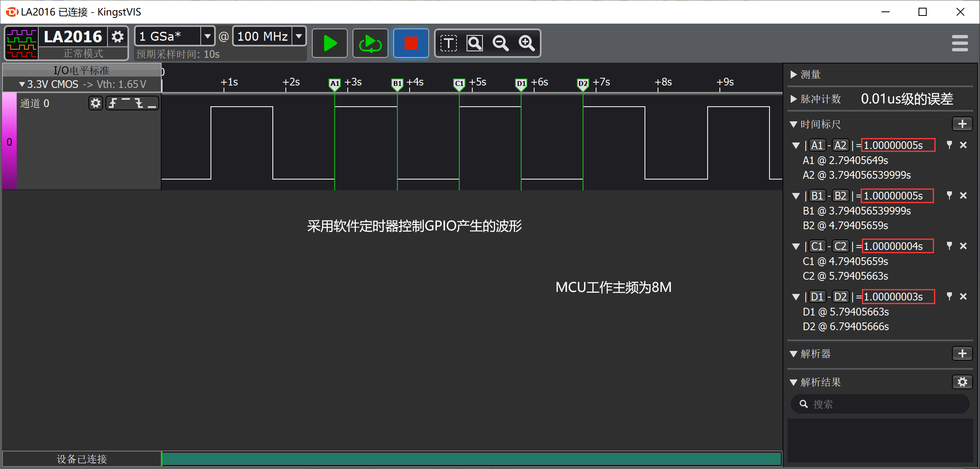Select the time cursor T tool
Screen dimensions: 980x469
point(449,43)
